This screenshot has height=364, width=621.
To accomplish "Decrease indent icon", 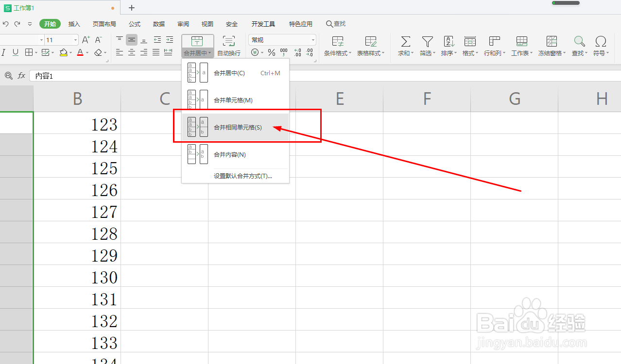I will point(157,40).
